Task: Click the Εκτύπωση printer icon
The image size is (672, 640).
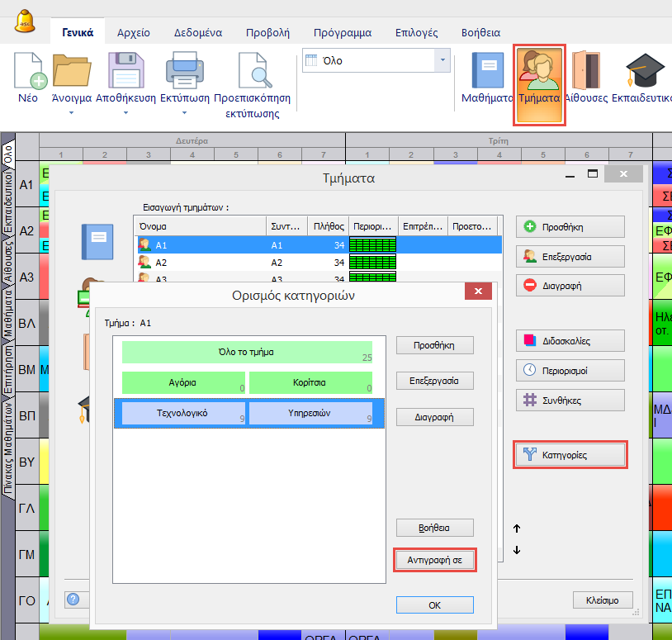Action: (x=181, y=71)
